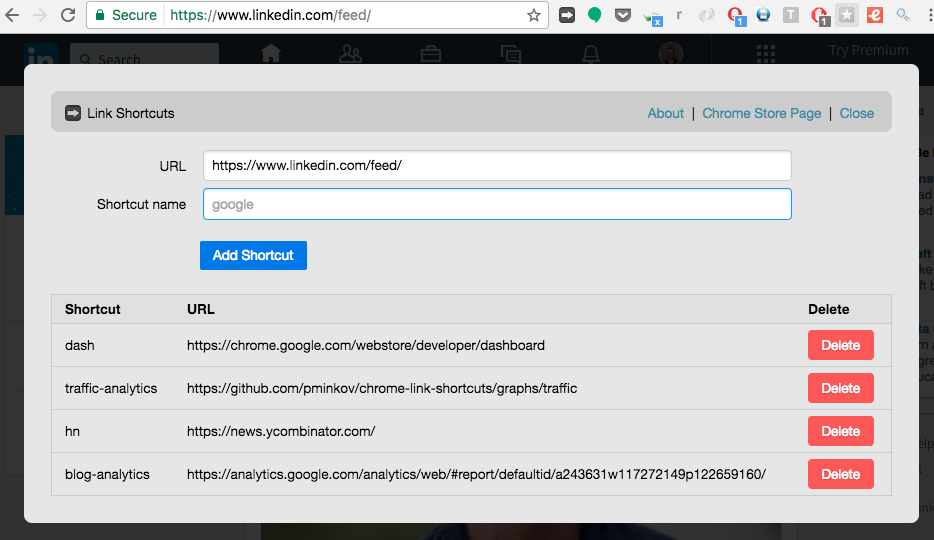Bookmark this page with the star icon
Screen dimensions: 934x540
(534, 15)
